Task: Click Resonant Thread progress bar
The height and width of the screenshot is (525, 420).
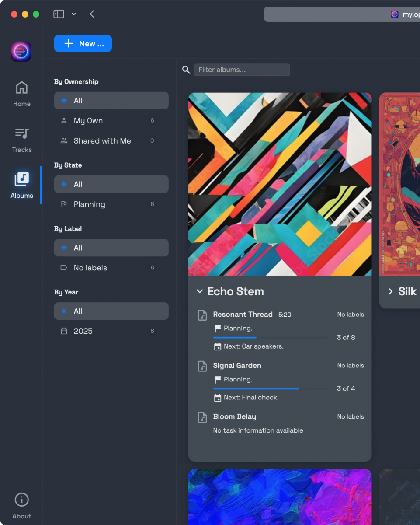Action: click(270, 338)
